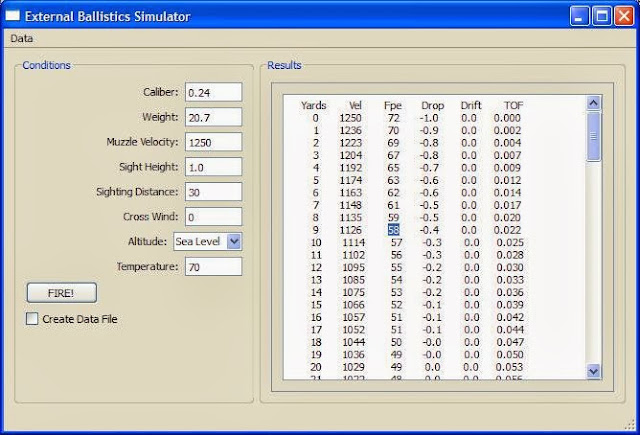Focus the Sighting Distance field
Screen dimensions: 640x435
[x=213, y=192]
